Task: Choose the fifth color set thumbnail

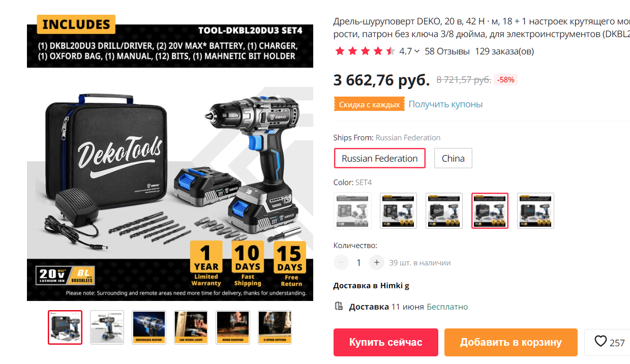Action: click(535, 210)
